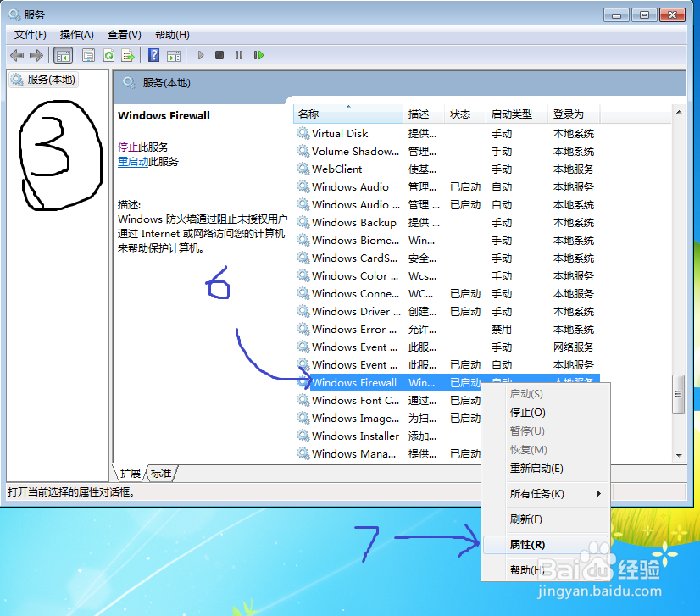700x616 pixels.
Task: Click the Properties toolbar icon
Action: [88, 55]
